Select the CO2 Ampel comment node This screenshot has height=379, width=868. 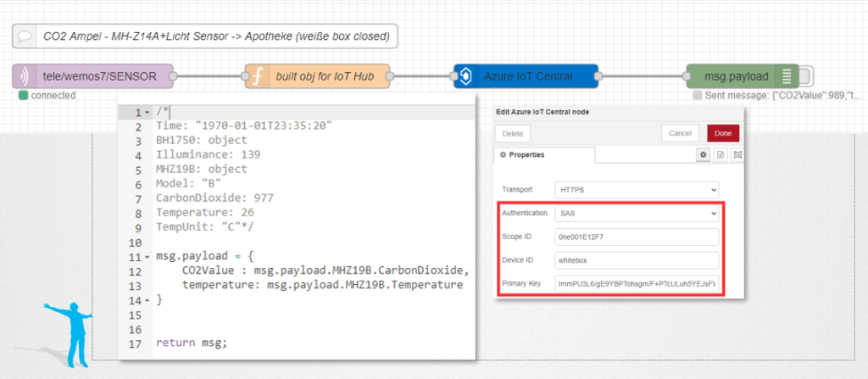[205, 36]
